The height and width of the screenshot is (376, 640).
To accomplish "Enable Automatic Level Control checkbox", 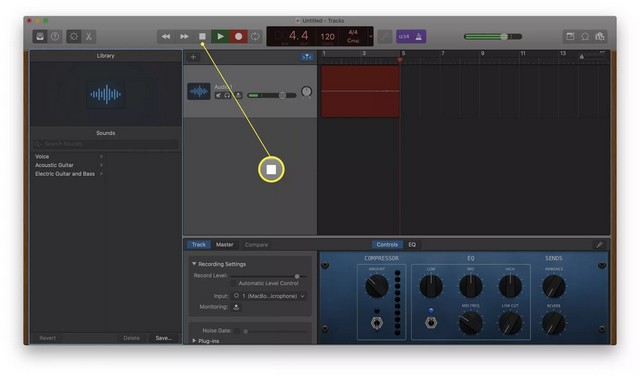I will pos(234,283).
